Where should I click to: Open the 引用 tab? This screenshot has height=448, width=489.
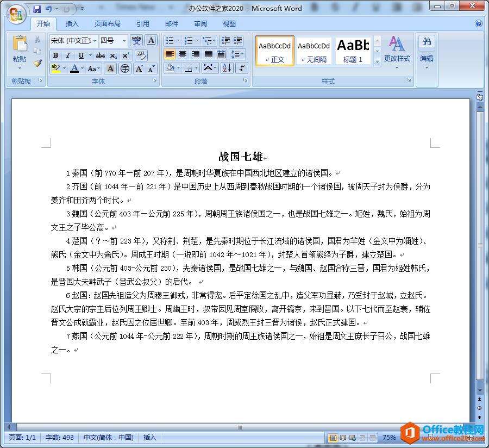[143, 24]
